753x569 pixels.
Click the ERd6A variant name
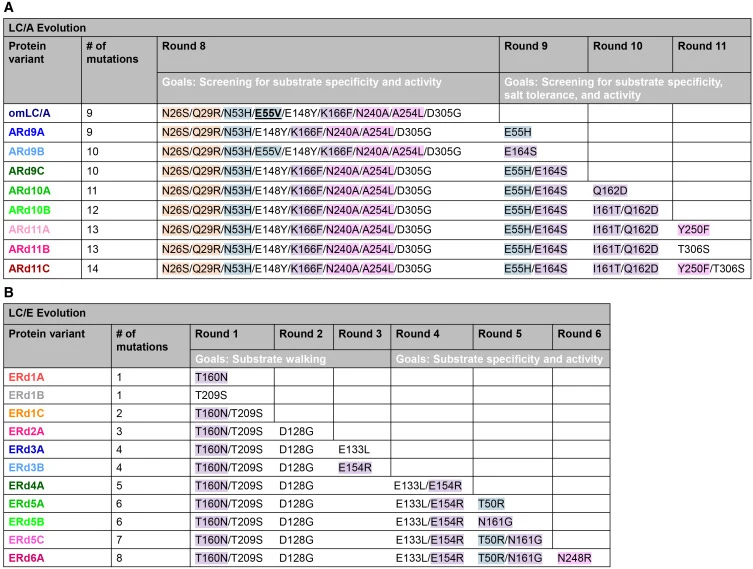(26, 558)
